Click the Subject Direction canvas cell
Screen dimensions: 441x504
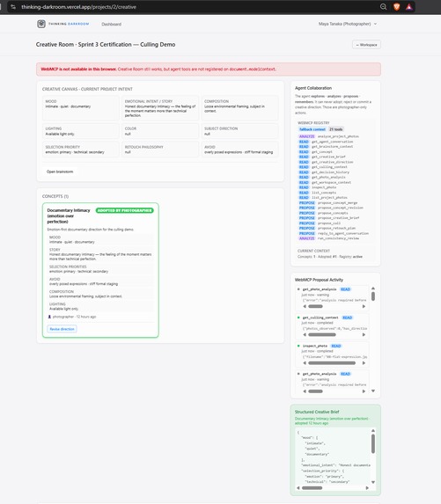[239, 131]
